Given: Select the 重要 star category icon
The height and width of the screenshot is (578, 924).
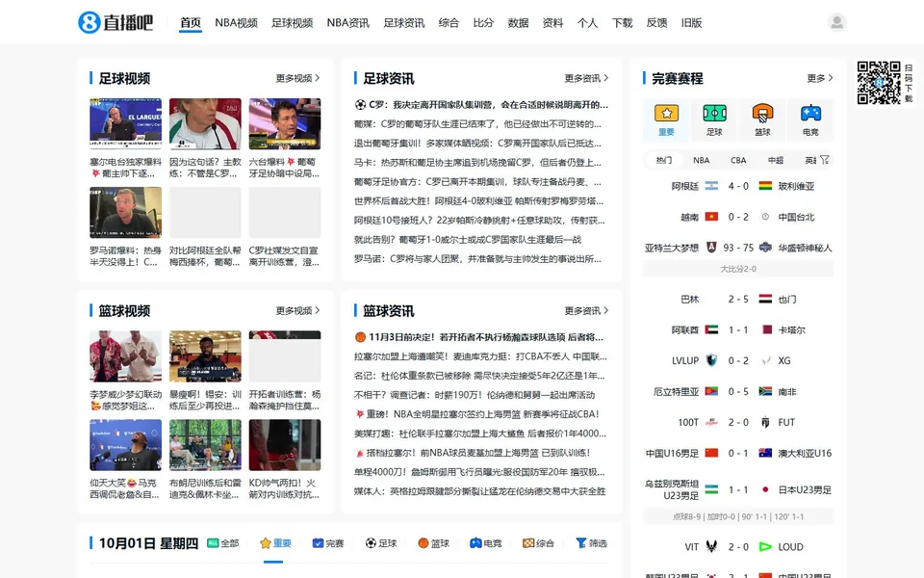Looking at the screenshot, I should [x=666, y=113].
